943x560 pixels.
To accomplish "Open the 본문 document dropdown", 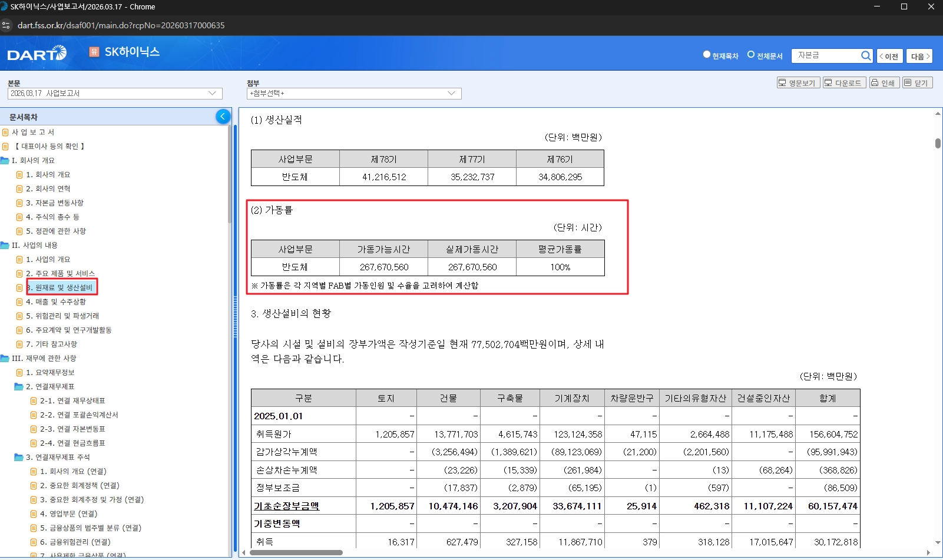I will click(x=115, y=94).
